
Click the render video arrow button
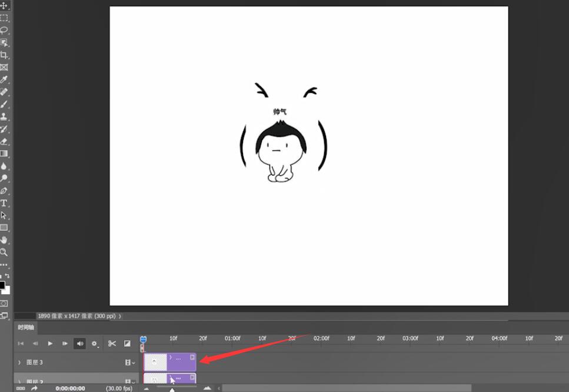pos(35,388)
